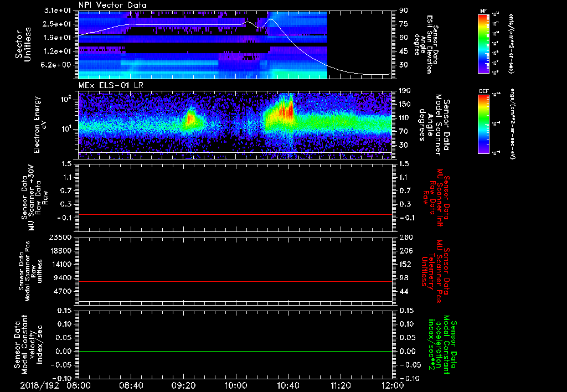The image size is (567, 392).
Task: Click the 09:20 time axis label
Action: [183, 385]
